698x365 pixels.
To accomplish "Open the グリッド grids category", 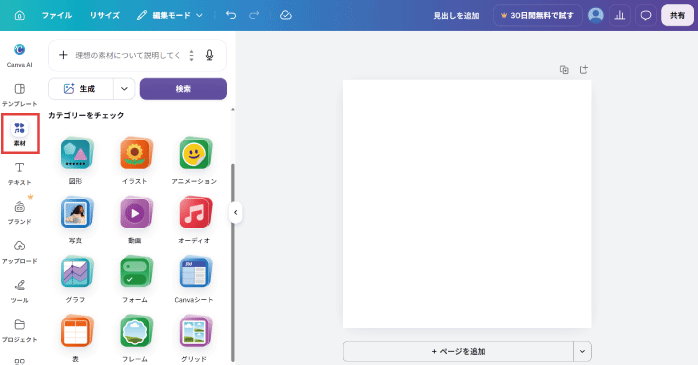I will click(x=195, y=338).
